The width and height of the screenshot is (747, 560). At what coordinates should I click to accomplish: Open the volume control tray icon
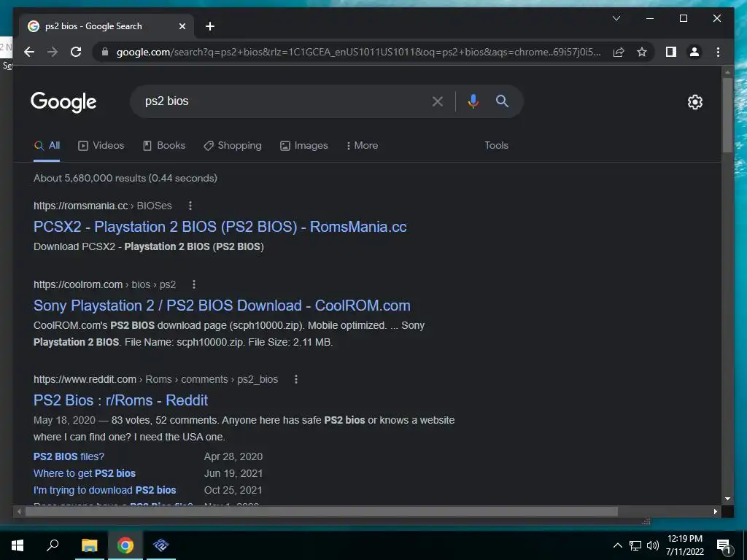tap(652, 545)
